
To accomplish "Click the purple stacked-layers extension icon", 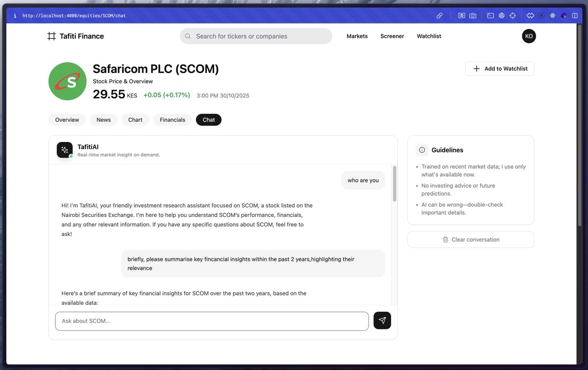I will click(x=564, y=16).
